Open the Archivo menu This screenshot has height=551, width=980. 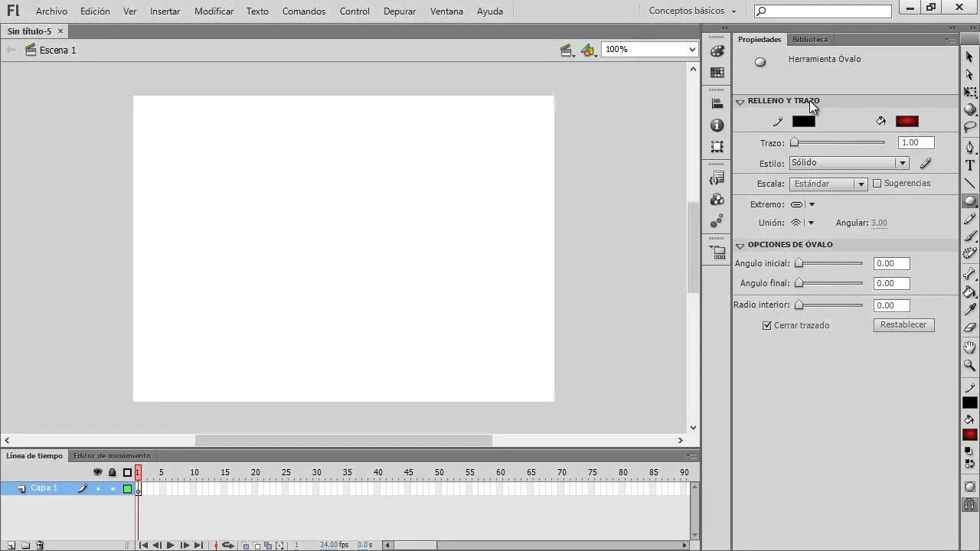click(51, 11)
